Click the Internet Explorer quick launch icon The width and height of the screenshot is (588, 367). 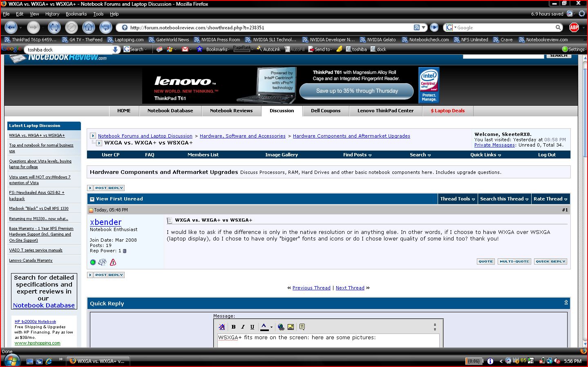pyautogui.click(x=49, y=361)
